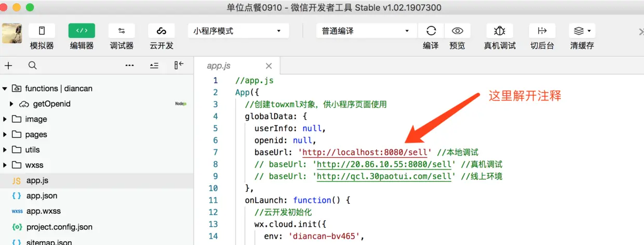Screen dimensions: 644x245
Task: Open the 小程序模式 mode dropdown
Action: point(238,31)
